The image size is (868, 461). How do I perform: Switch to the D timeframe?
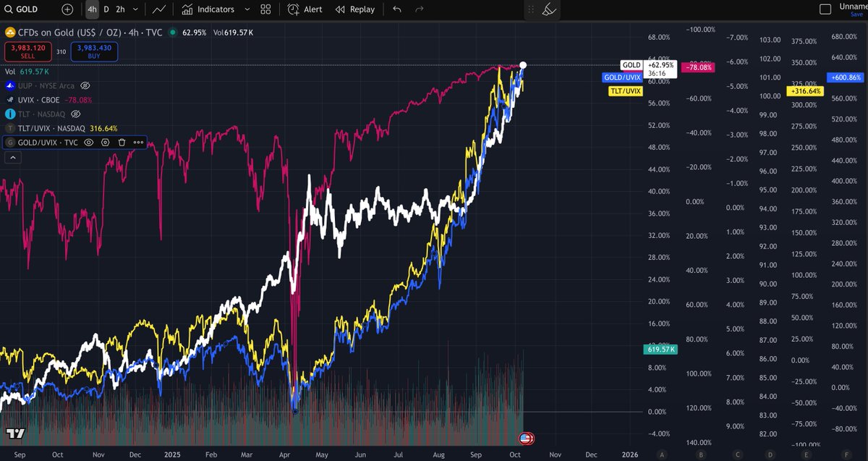[x=106, y=9]
